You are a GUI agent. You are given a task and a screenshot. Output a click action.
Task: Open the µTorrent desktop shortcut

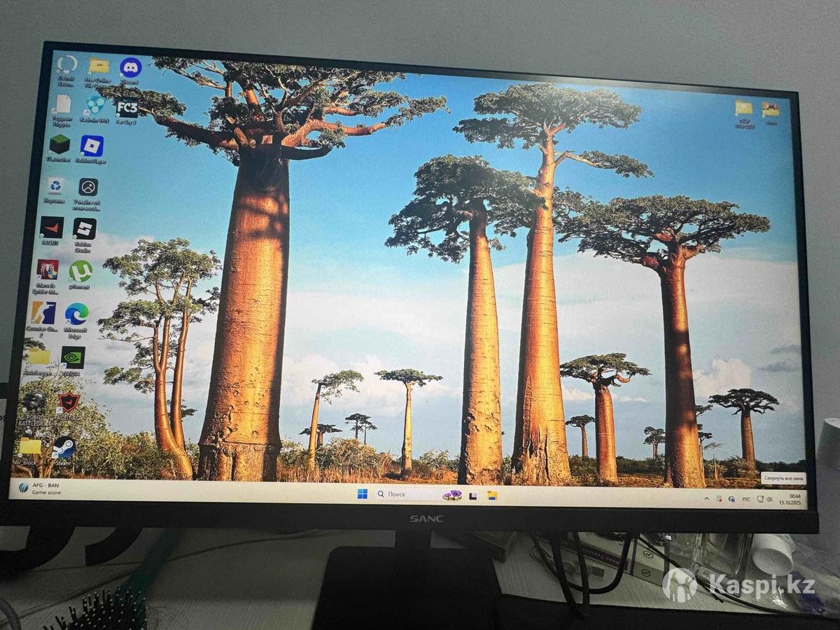[80, 272]
